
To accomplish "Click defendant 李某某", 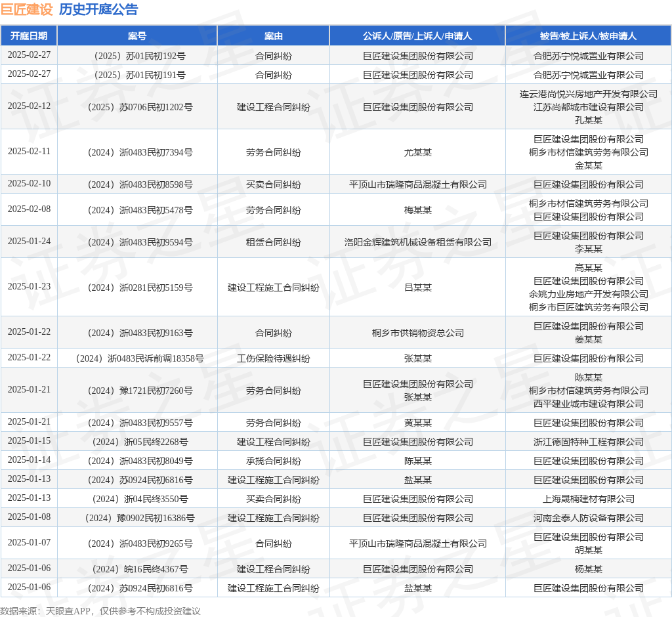I will [x=589, y=249].
